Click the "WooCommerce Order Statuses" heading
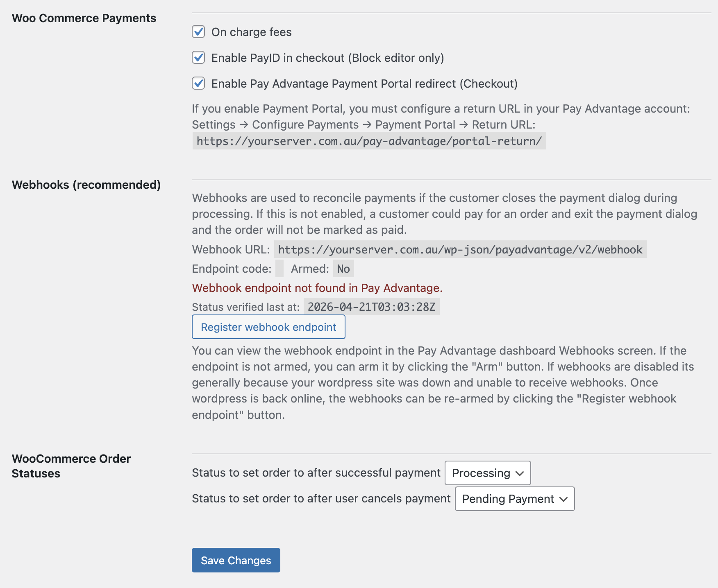This screenshot has height=588, width=718. coord(71,466)
